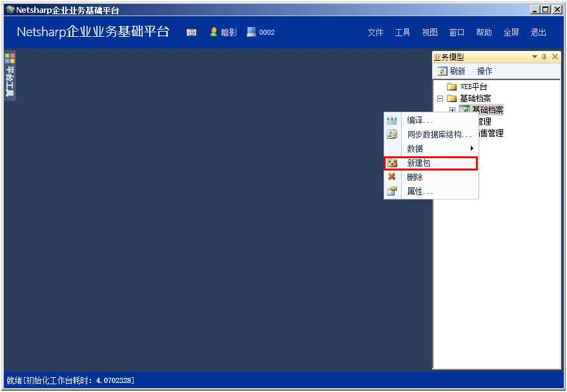567x392 pixels.
Task: Close the 业务模型 panel
Action: [555, 57]
